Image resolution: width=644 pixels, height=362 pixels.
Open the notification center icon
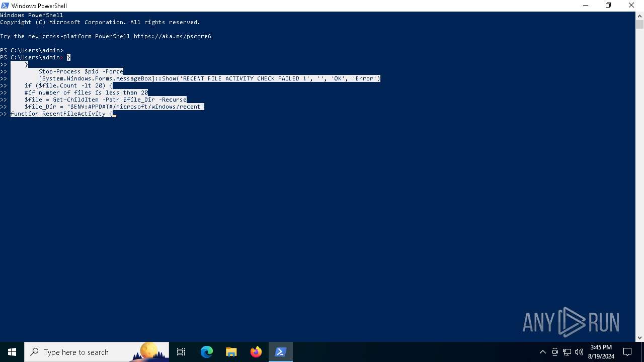click(627, 352)
